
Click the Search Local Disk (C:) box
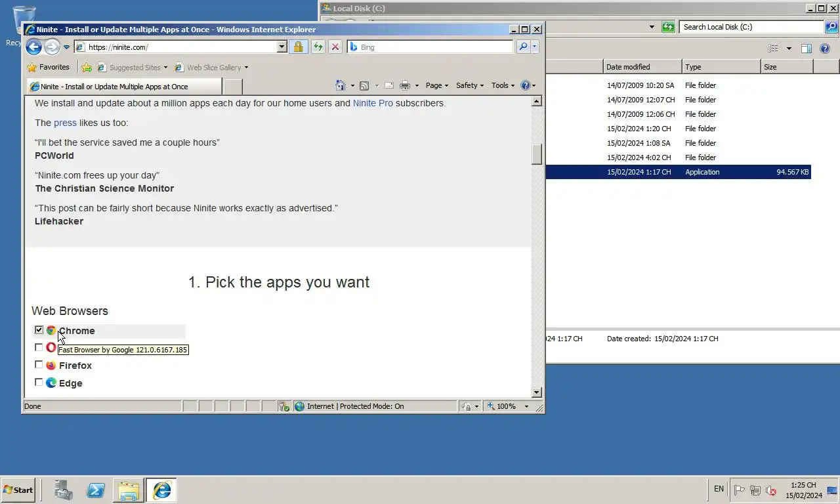pyautogui.click(x=751, y=27)
